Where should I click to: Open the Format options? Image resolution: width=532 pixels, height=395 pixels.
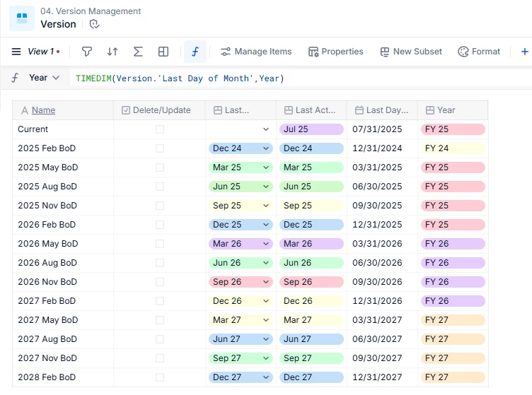tap(479, 52)
